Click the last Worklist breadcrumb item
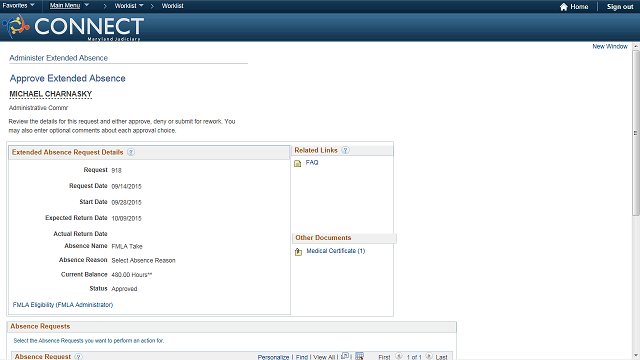Screen dimensions: 640x360 (172, 6)
